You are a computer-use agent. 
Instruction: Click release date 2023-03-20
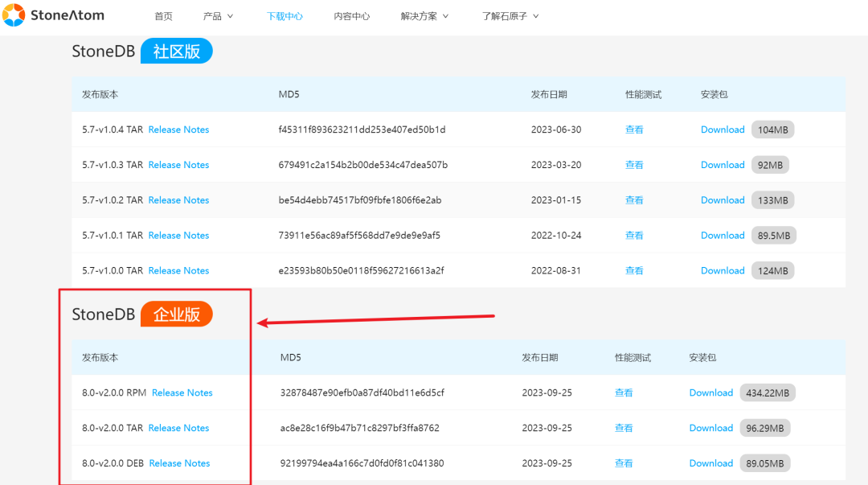556,165
